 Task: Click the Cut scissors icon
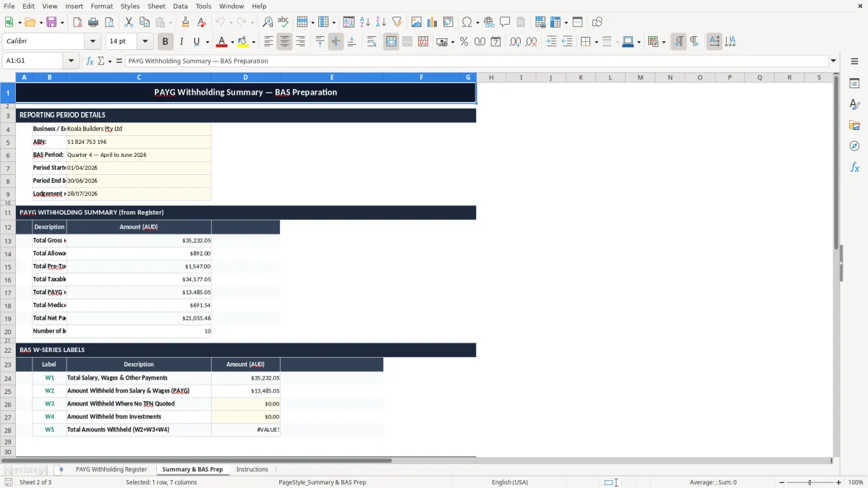(128, 22)
